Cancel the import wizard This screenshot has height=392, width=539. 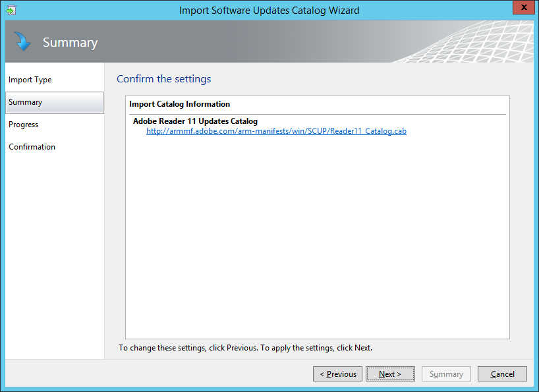click(502, 374)
